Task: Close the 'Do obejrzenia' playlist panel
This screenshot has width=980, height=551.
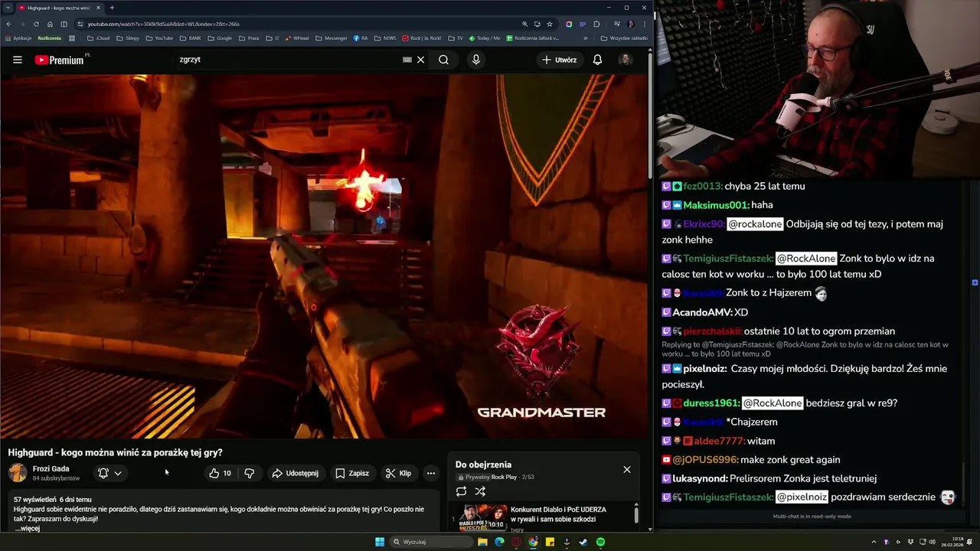Action: click(x=627, y=469)
